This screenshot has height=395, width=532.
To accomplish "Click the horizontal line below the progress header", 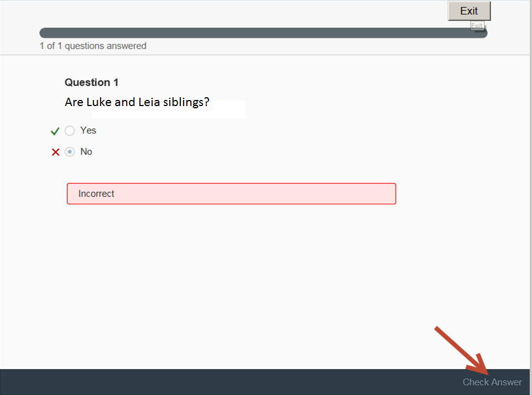I will [265, 55].
